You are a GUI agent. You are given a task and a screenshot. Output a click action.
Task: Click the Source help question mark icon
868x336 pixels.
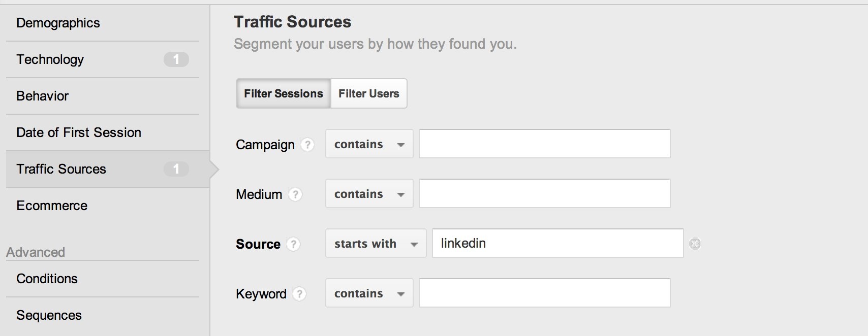tap(293, 244)
